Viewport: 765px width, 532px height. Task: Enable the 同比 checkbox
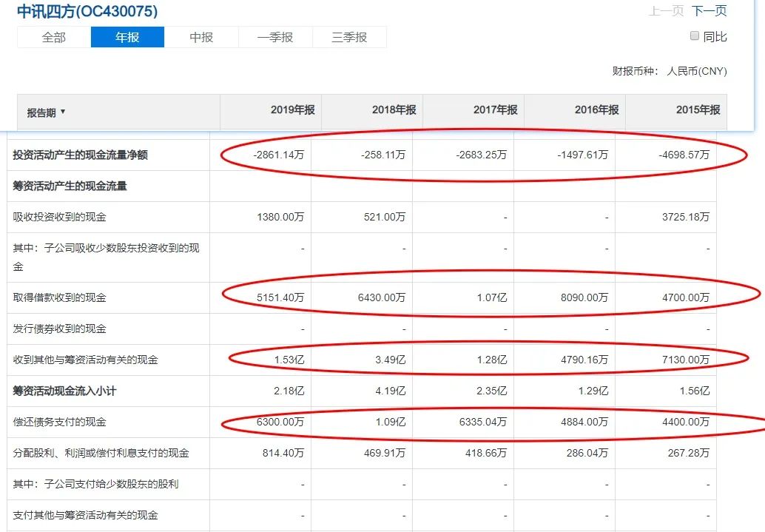click(695, 36)
